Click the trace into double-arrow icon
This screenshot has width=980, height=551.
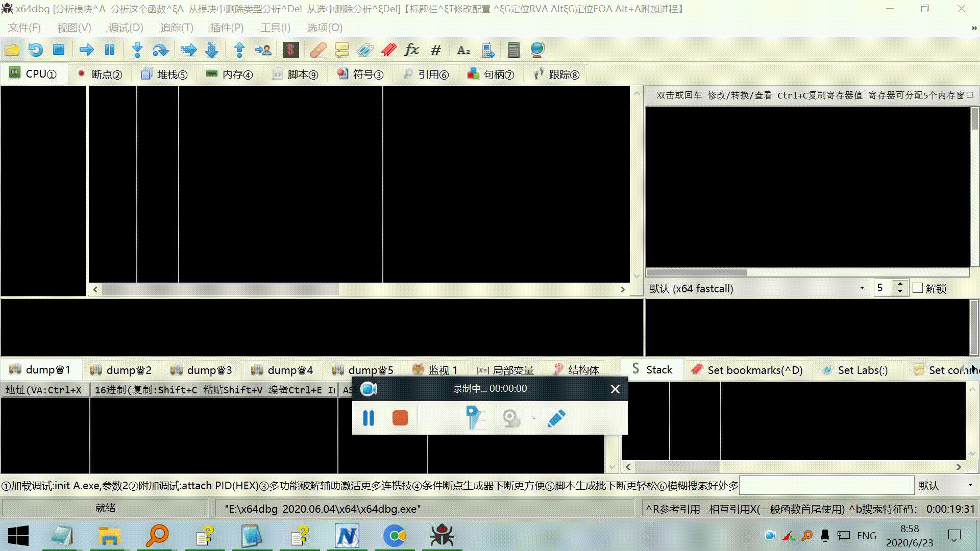click(188, 49)
